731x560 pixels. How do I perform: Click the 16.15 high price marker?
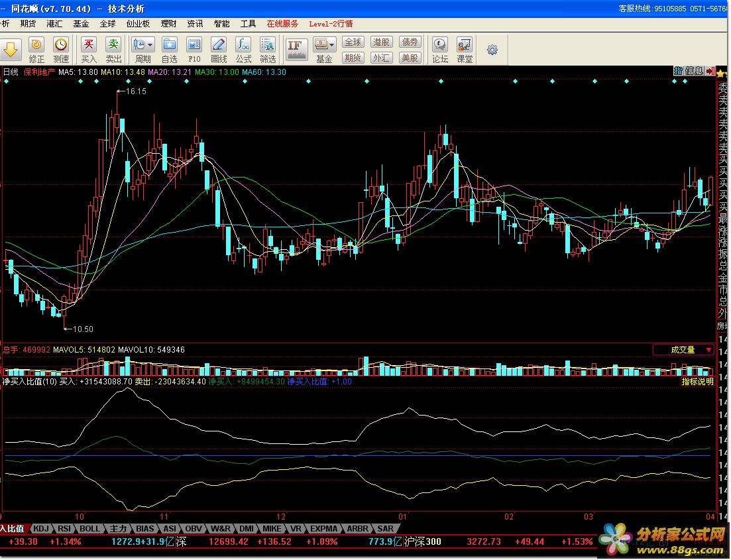[136, 91]
